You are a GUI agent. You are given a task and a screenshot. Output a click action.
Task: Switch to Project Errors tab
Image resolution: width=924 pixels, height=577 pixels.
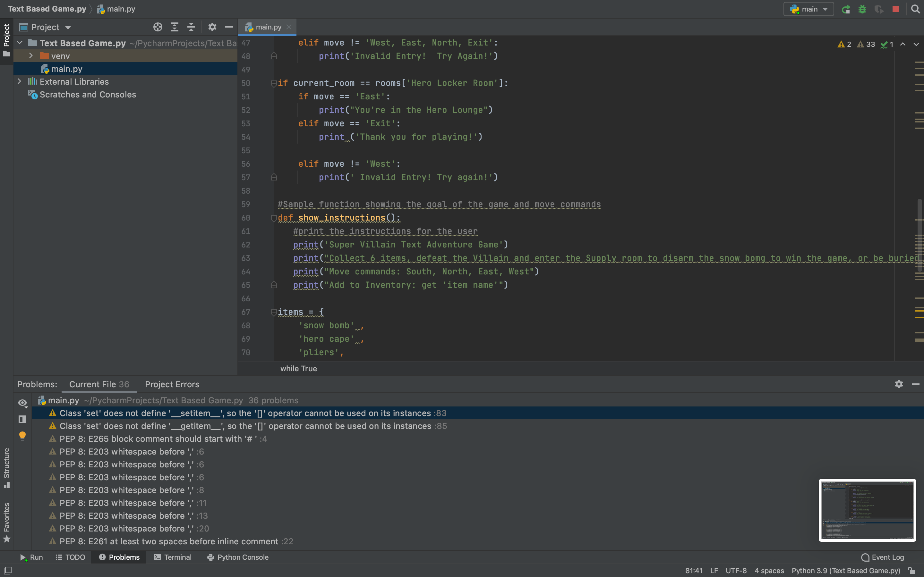click(x=171, y=384)
